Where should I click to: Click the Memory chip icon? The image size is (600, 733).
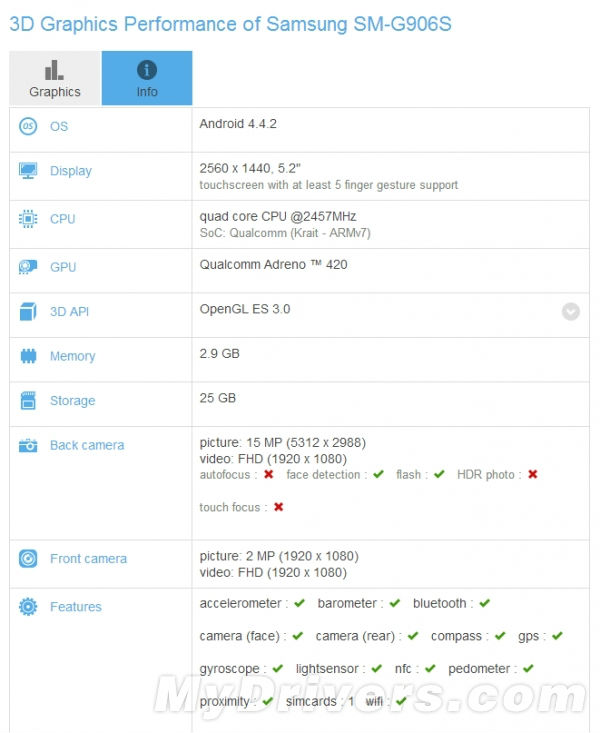coord(28,356)
